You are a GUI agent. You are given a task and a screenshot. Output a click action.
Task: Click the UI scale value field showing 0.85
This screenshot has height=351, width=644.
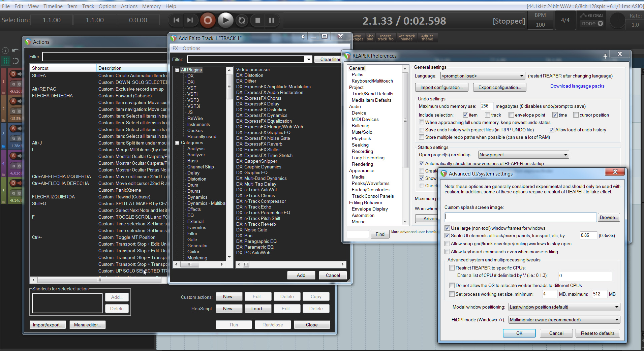(588, 235)
